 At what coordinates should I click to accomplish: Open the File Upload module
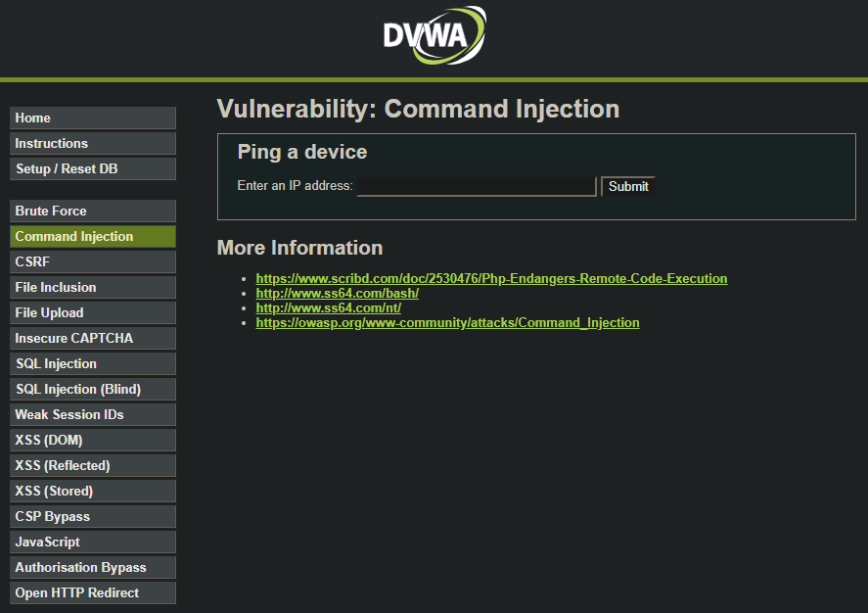pos(93,313)
